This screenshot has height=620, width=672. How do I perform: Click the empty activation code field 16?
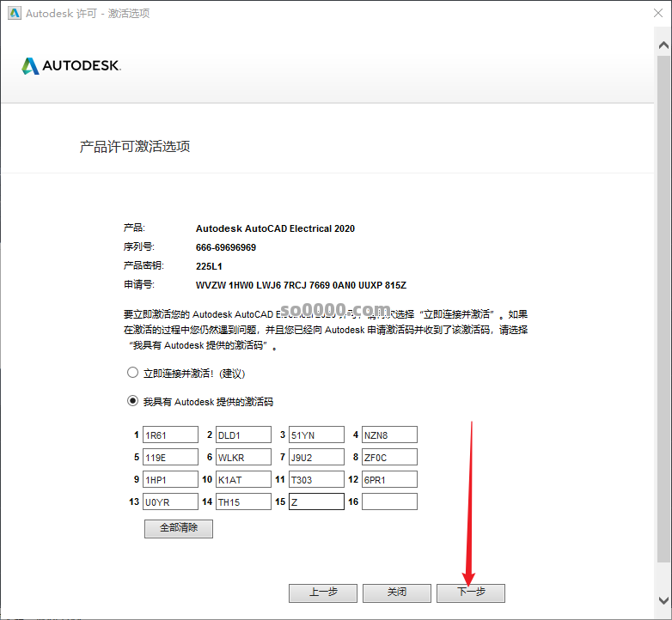click(x=389, y=501)
